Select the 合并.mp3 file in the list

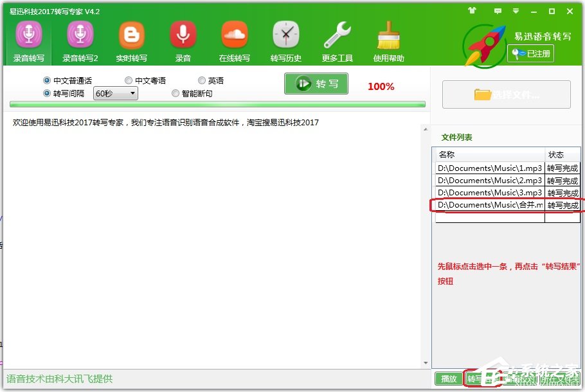489,204
